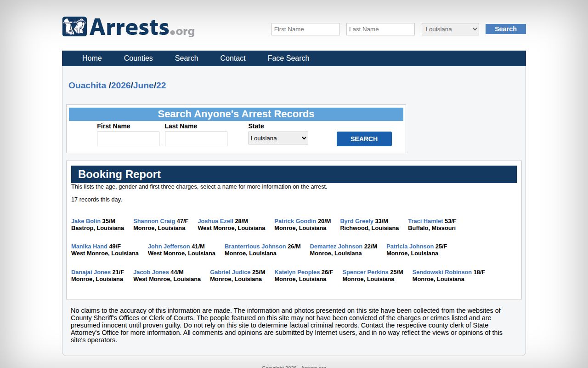Open Gabriel Judice's arrest record
Screen dimensions: 588x368
[230, 272]
